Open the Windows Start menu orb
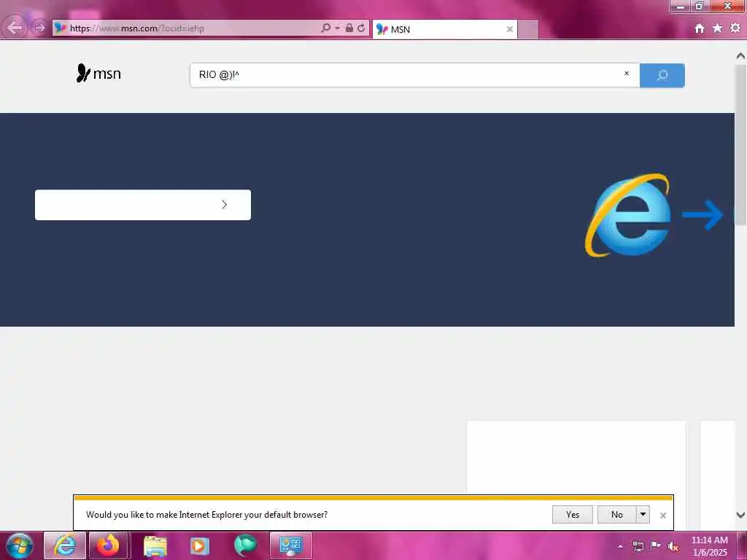Viewport: 747px width, 560px height. coord(20,545)
